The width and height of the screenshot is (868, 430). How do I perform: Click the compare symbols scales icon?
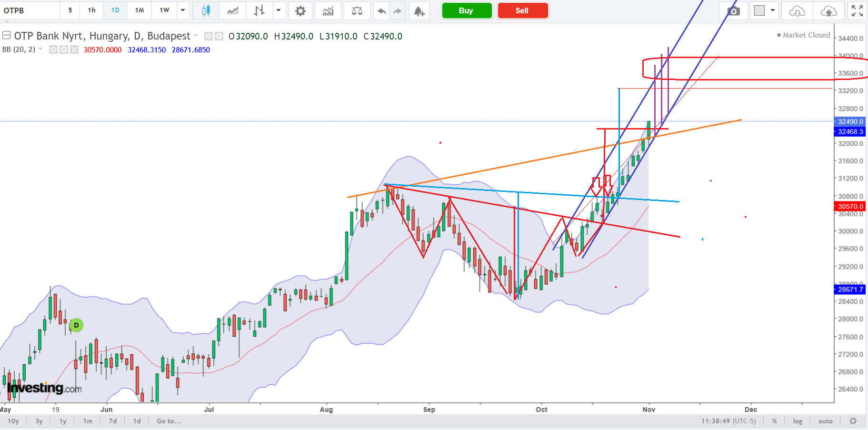click(357, 10)
